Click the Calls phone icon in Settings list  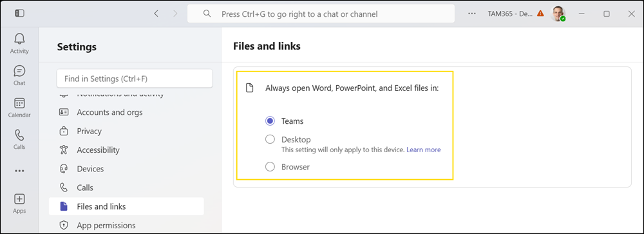64,188
